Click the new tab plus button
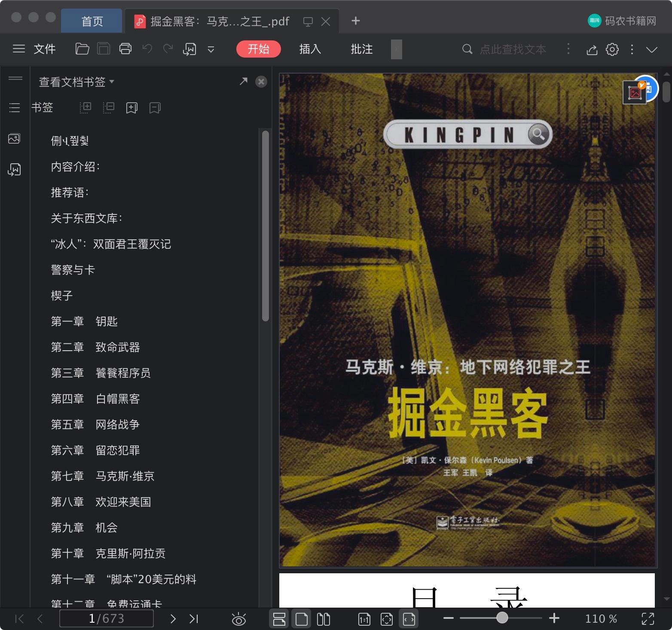 coord(356,21)
